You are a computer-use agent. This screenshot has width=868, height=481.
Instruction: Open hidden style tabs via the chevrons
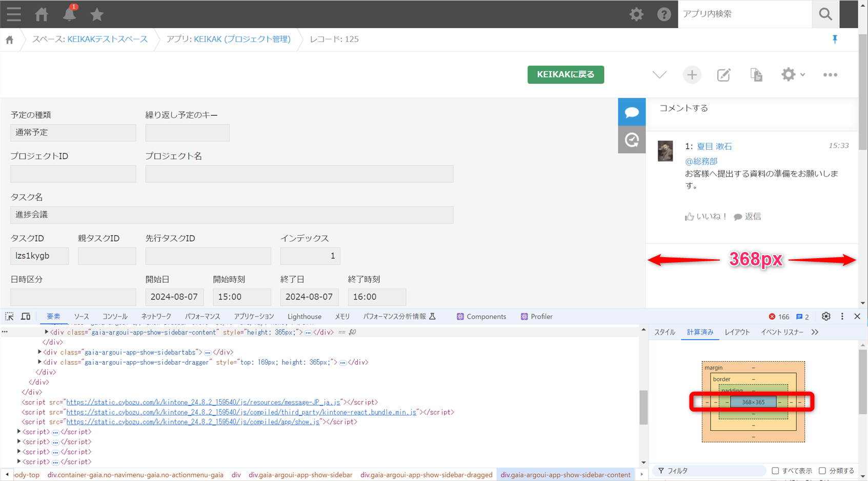[815, 332]
